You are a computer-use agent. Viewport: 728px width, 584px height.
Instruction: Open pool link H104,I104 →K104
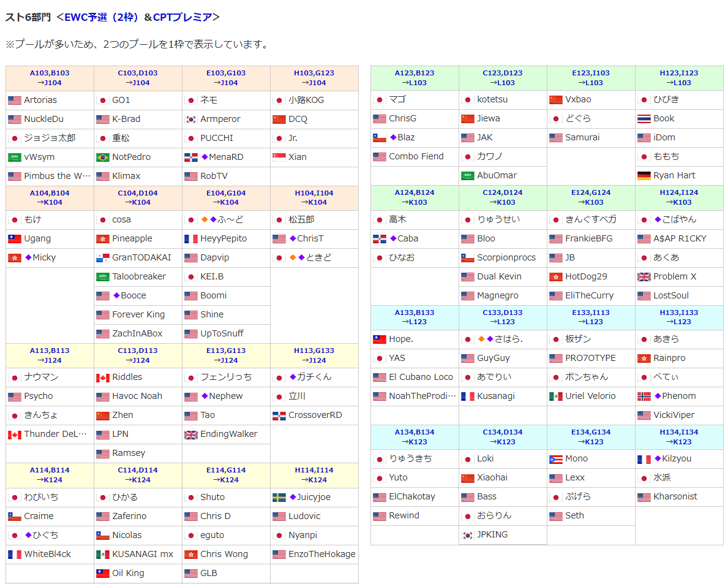(314, 197)
